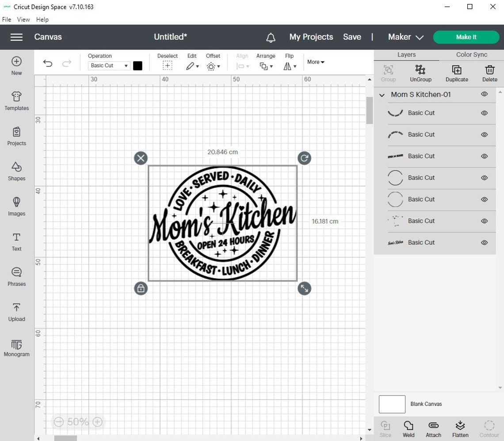Hide the Mom S Kitchen-01 group
The height and width of the screenshot is (441, 504).
(x=484, y=94)
